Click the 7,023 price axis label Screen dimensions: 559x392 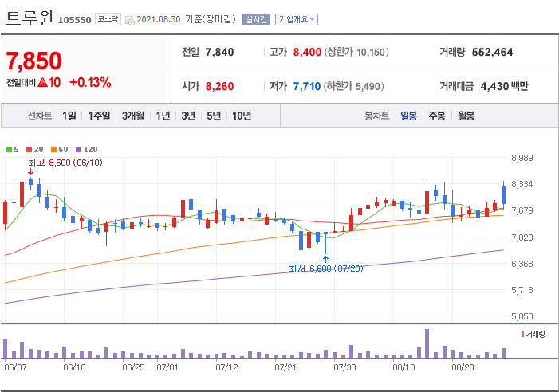tap(522, 237)
